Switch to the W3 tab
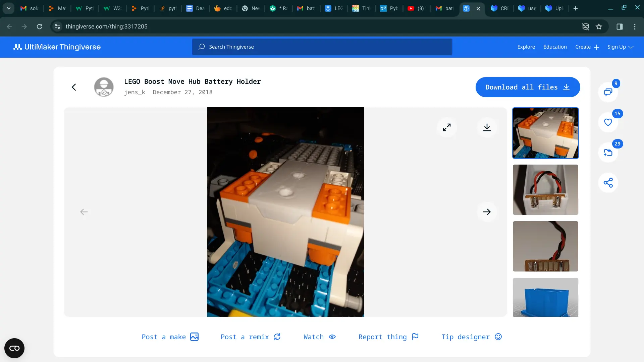Viewport: 644px width, 362px height. (x=112, y=8)
